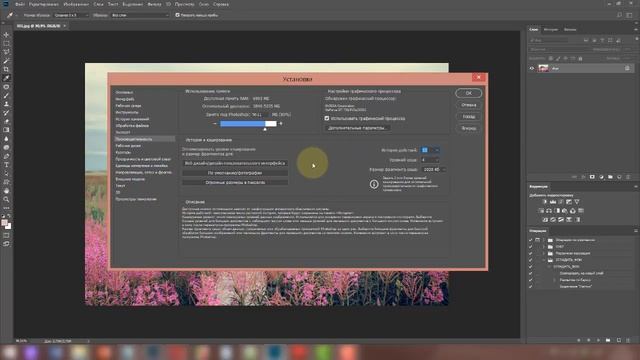Viewport: 640px width, 360px height.
Task: Select the Eyedropper tool in toolbox
Action: pos(6,78)
